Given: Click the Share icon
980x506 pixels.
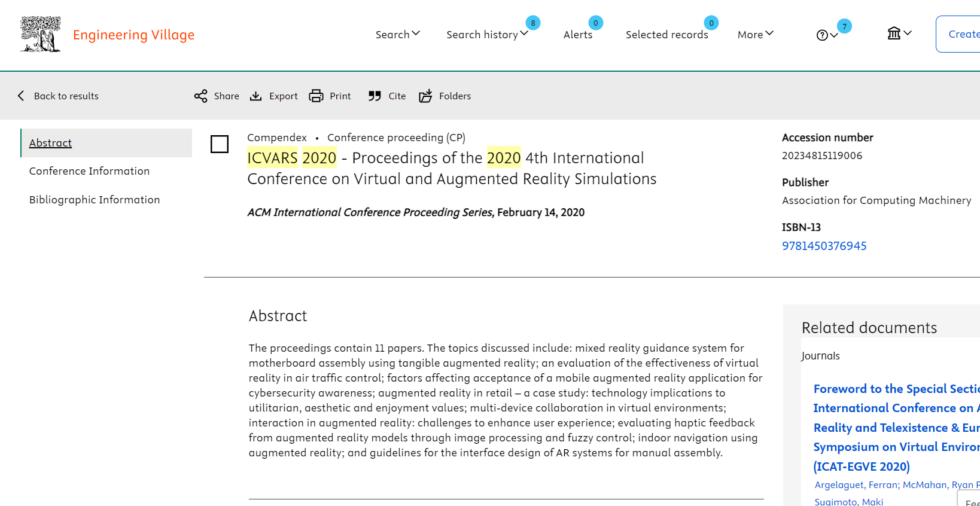Looking at the screenshot, I should click(200, 96).
